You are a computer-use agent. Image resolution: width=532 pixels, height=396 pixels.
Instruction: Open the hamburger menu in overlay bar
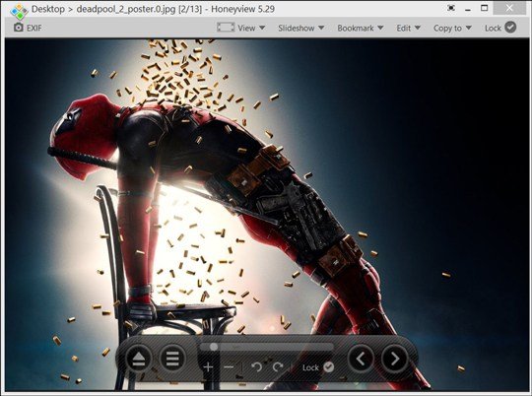point(172,359)
